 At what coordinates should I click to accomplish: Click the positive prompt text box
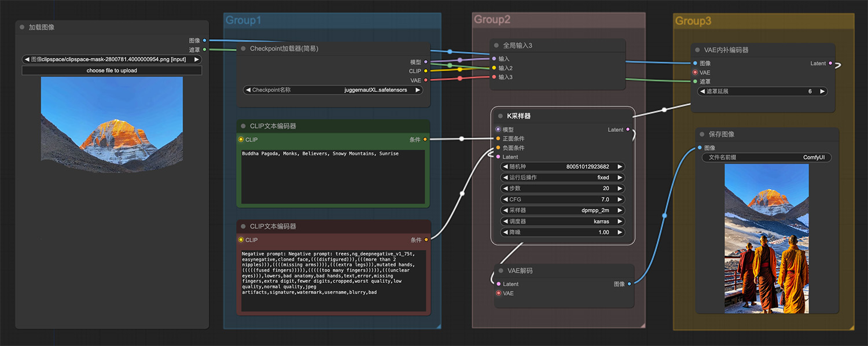pos(333,175)
